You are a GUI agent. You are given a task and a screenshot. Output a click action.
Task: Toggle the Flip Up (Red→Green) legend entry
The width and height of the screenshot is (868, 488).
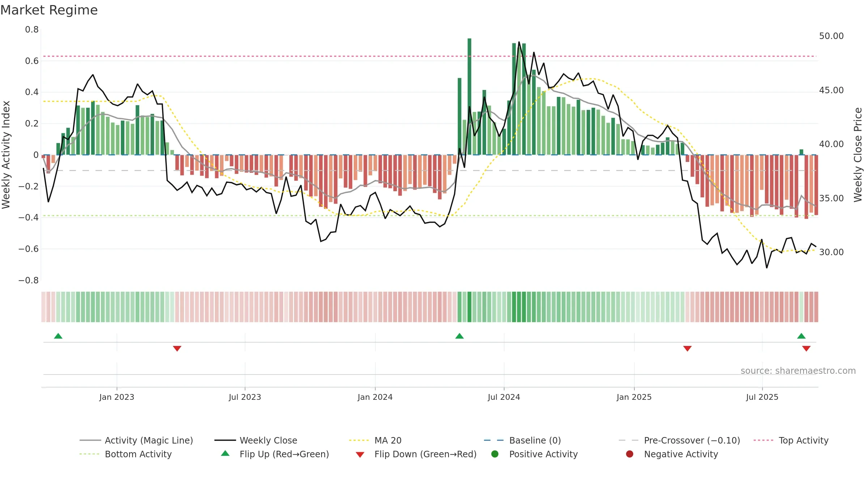275,454
